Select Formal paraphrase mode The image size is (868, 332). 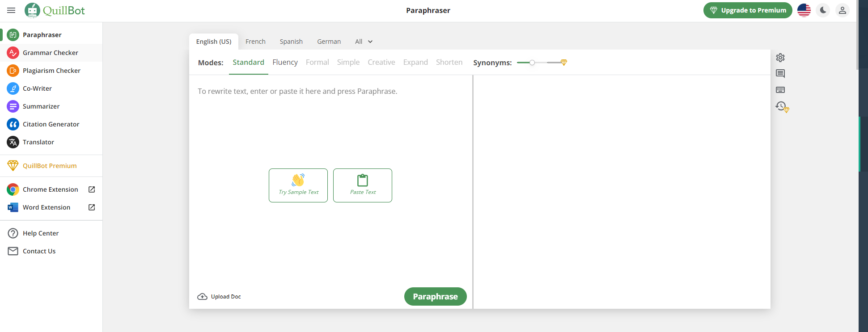click(318, 63)
